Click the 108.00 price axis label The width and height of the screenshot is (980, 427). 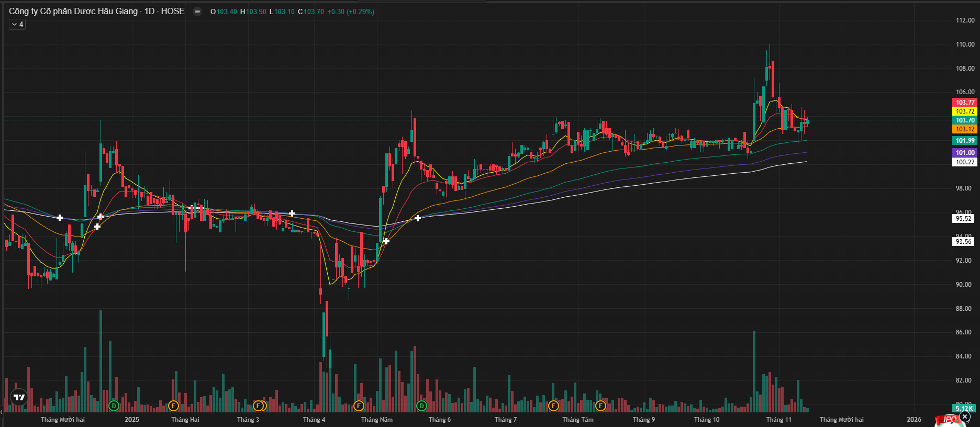[965, 69]
